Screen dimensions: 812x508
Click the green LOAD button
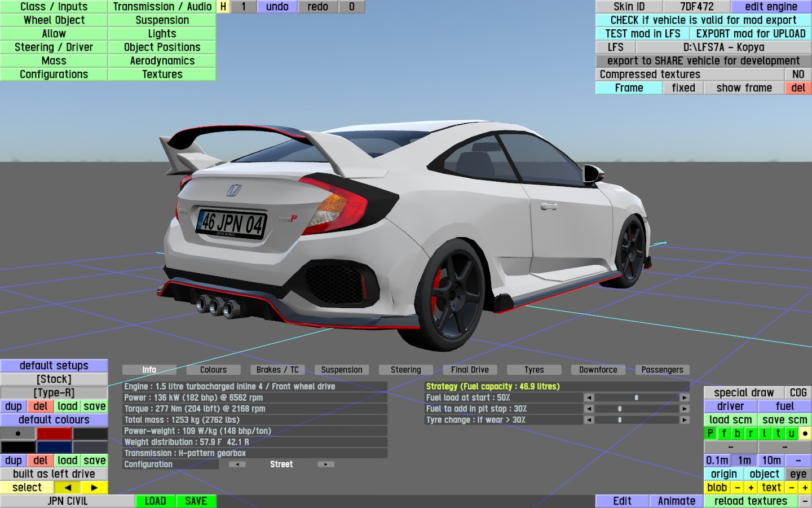(x=156, y=501)
